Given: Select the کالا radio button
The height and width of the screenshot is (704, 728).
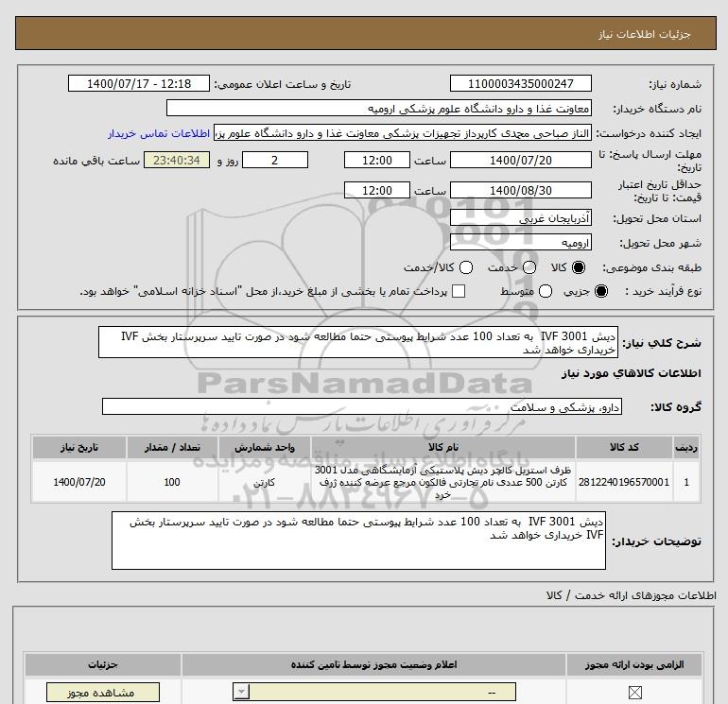Looking at the screenshot, I should (x=579, y=267).
